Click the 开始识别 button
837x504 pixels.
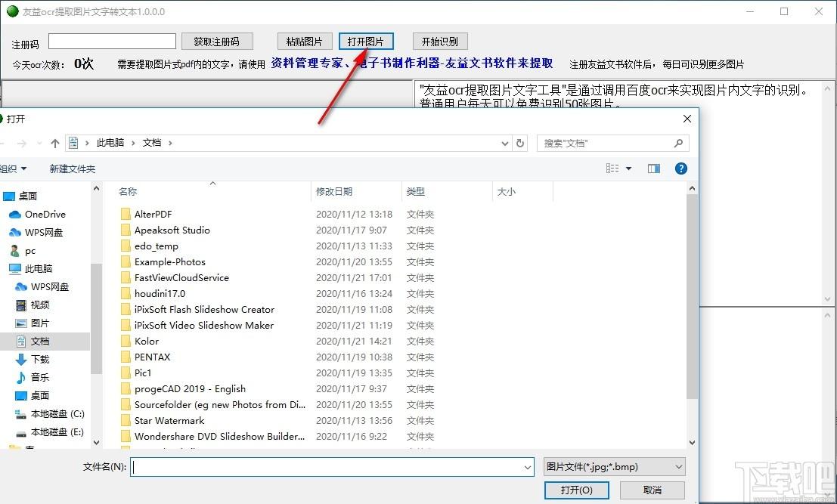pos(440,42)
